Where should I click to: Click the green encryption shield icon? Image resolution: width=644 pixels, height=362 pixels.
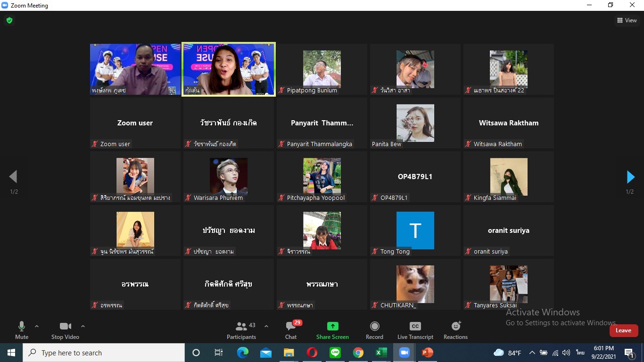click(9, 20)
